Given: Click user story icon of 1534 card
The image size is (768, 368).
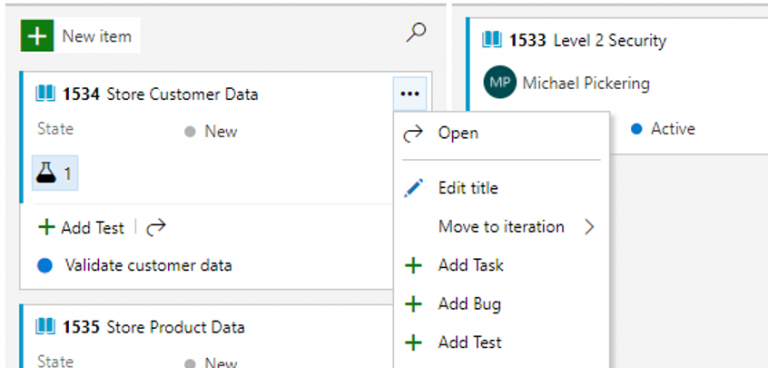Looking at the screenshot, I should point(45,93).
